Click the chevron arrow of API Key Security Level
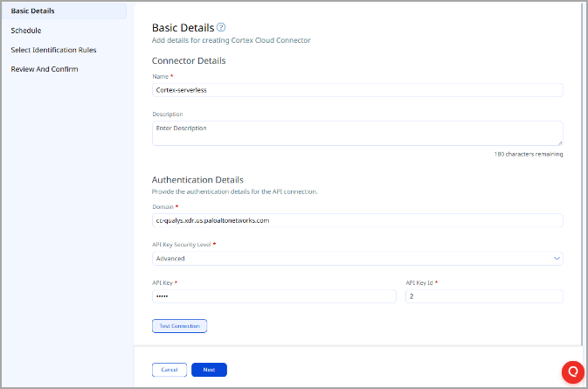The height and width of the screenshot is (389, 588). click(557, 258)
